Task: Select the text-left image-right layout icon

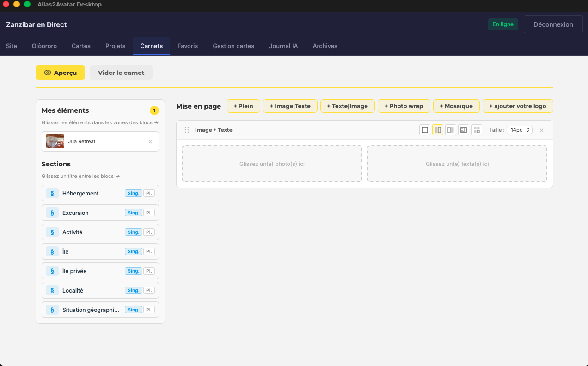Action: coord(451,130)
